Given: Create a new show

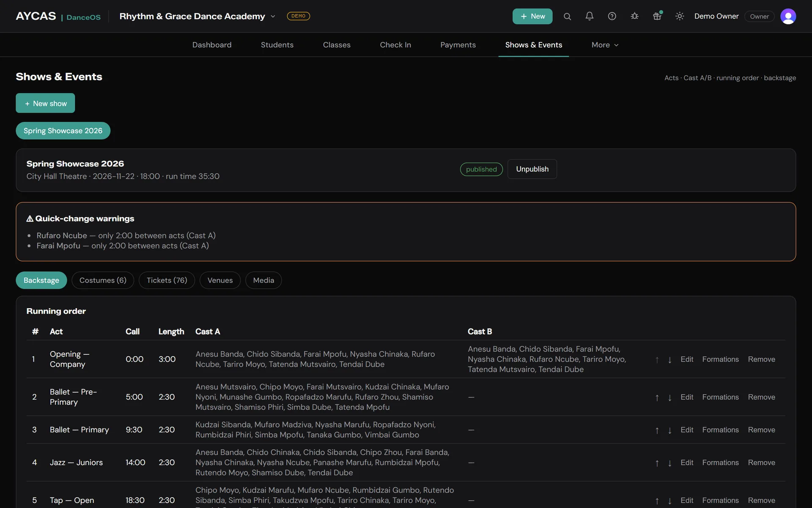Looking at the screenshot, I should (x=45, y=103).
